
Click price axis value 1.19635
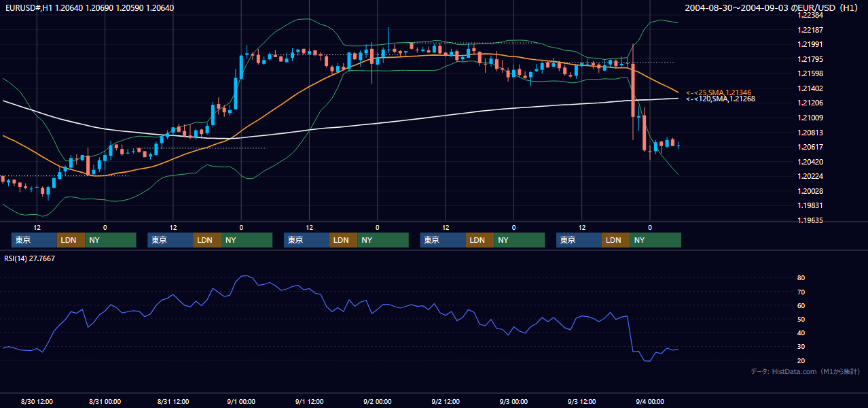click(811, 220)
